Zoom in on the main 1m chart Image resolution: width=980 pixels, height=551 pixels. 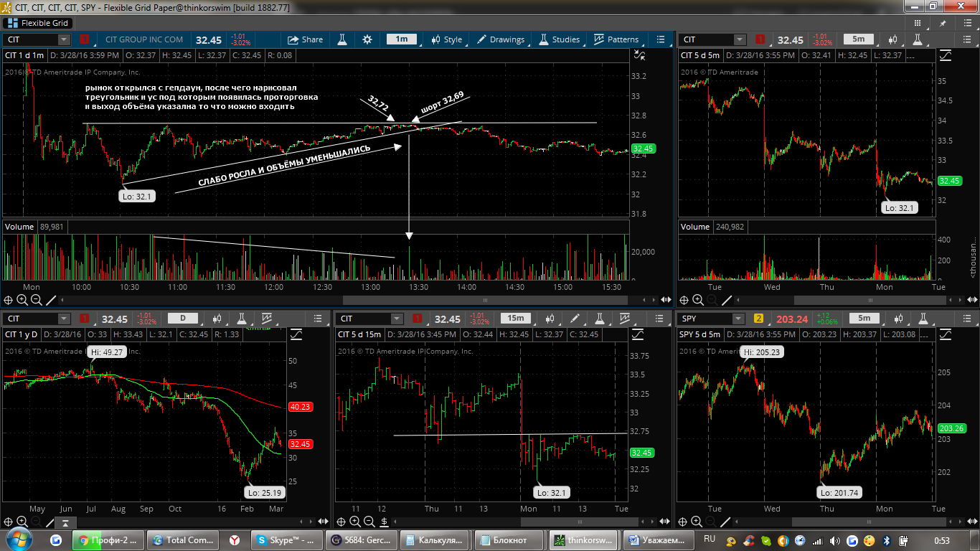click(22, 300)
